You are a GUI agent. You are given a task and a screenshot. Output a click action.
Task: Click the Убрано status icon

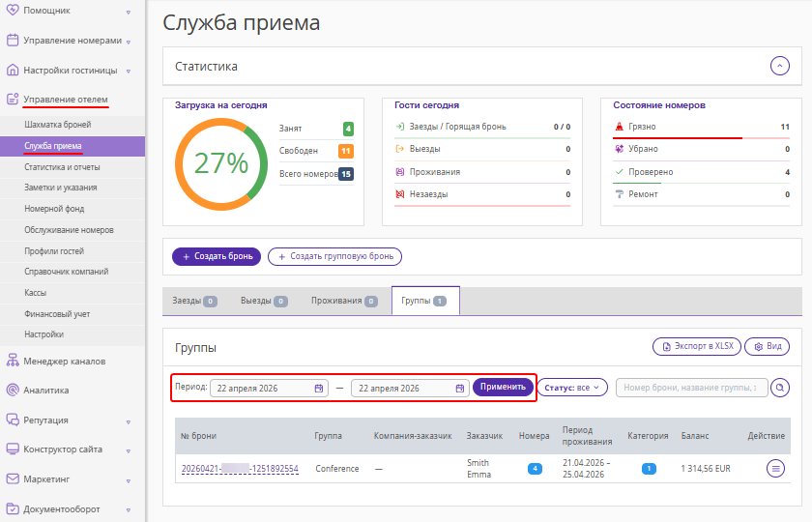click(619, 149)
